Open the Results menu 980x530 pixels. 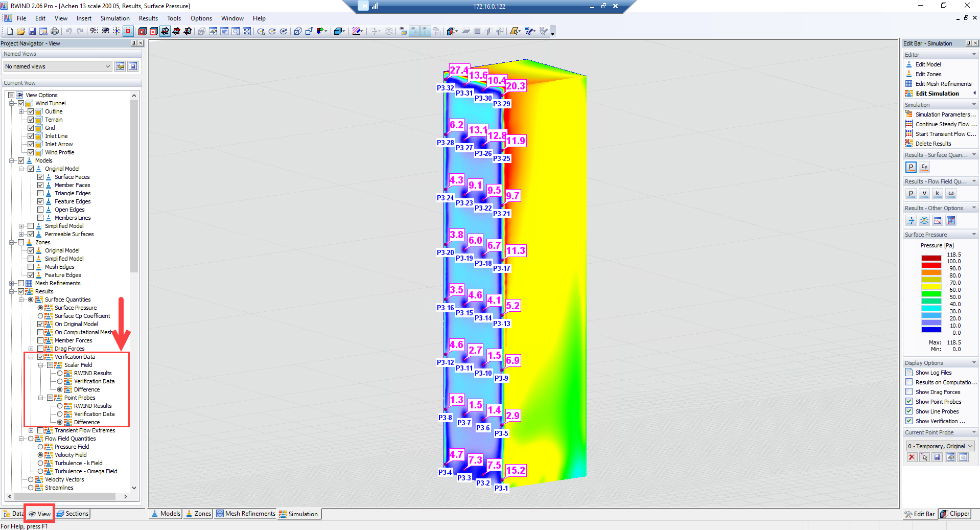[148, 18]
